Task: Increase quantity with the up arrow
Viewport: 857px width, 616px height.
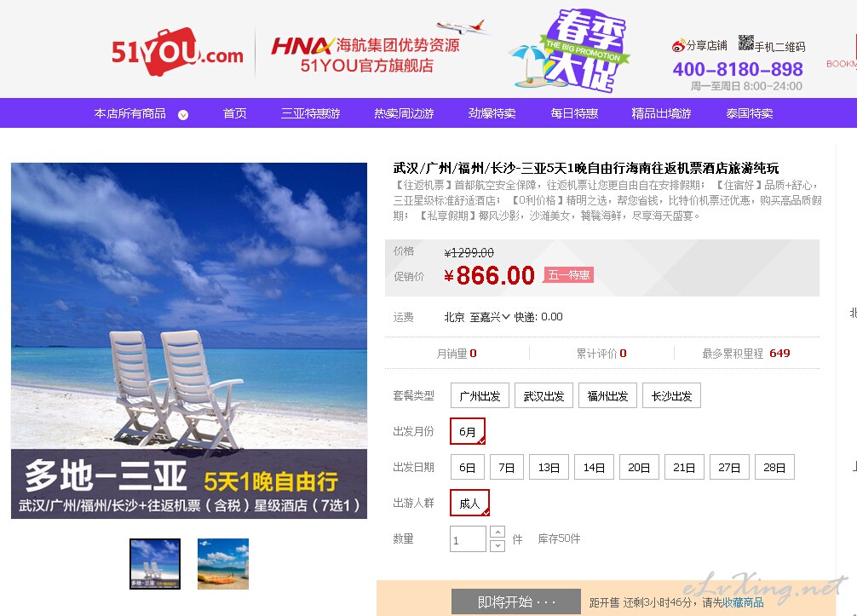Action: click(x=498, y=532)
